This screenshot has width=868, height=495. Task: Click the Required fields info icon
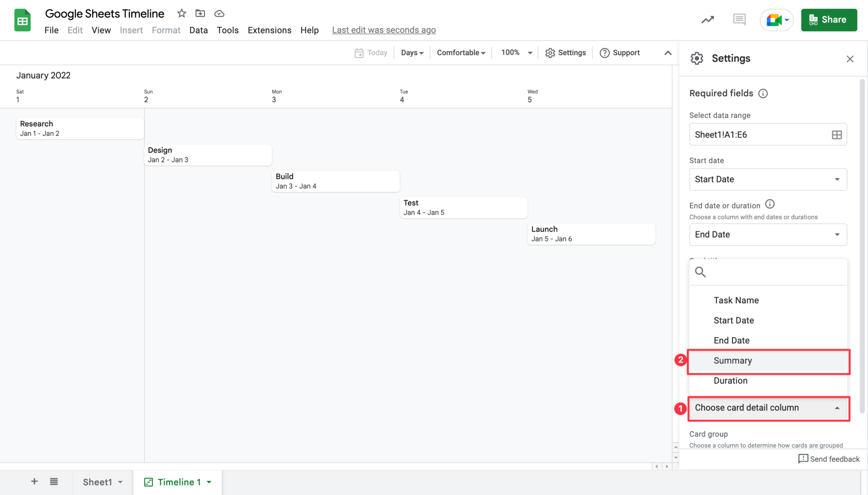click(x=763, y=93)
